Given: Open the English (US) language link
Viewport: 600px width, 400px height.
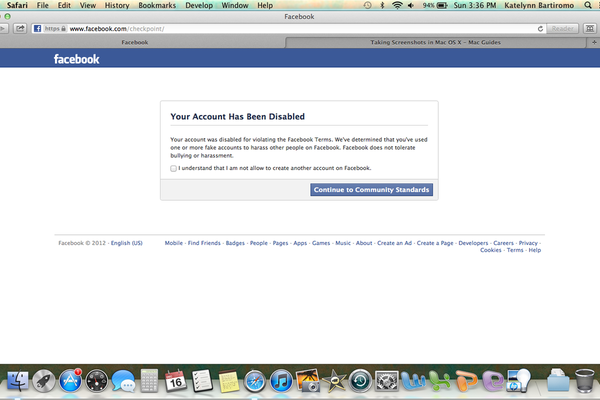Looking at the screenshot, I should 127,243.
